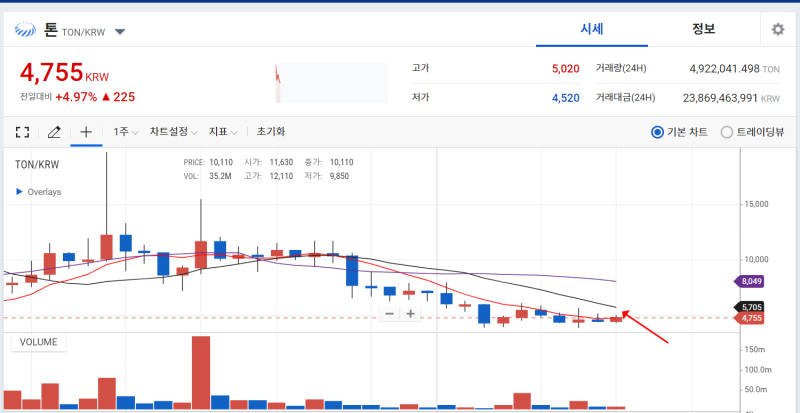
Task: Click the 저가 label in header
Action: [x=420, y=97]
